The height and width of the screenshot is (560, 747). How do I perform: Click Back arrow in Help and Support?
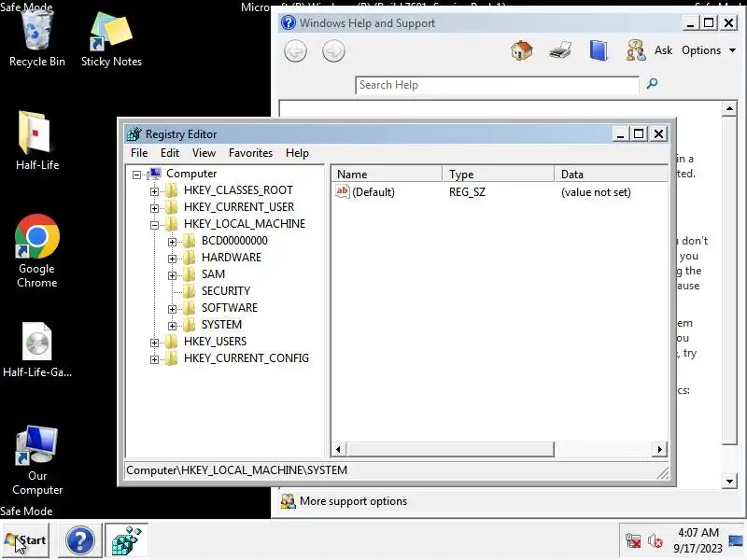point(295,51)
